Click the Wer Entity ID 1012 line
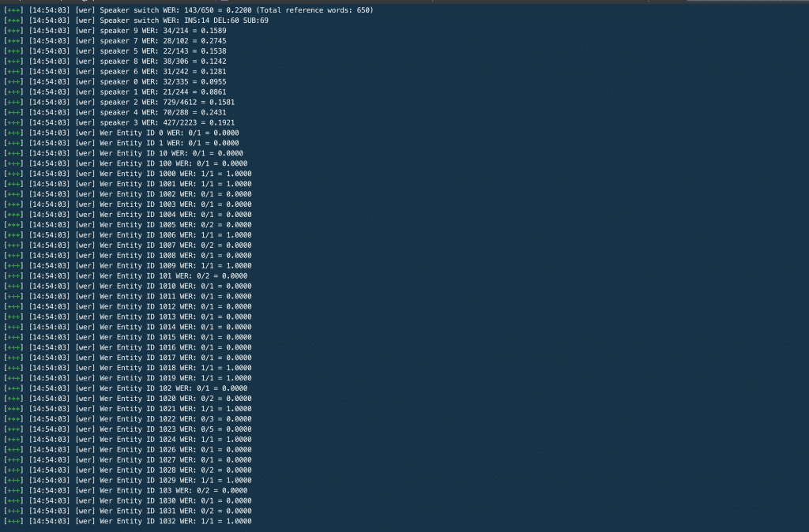The image size is (809, 532). pyautogui.click(x=127, y=307)
